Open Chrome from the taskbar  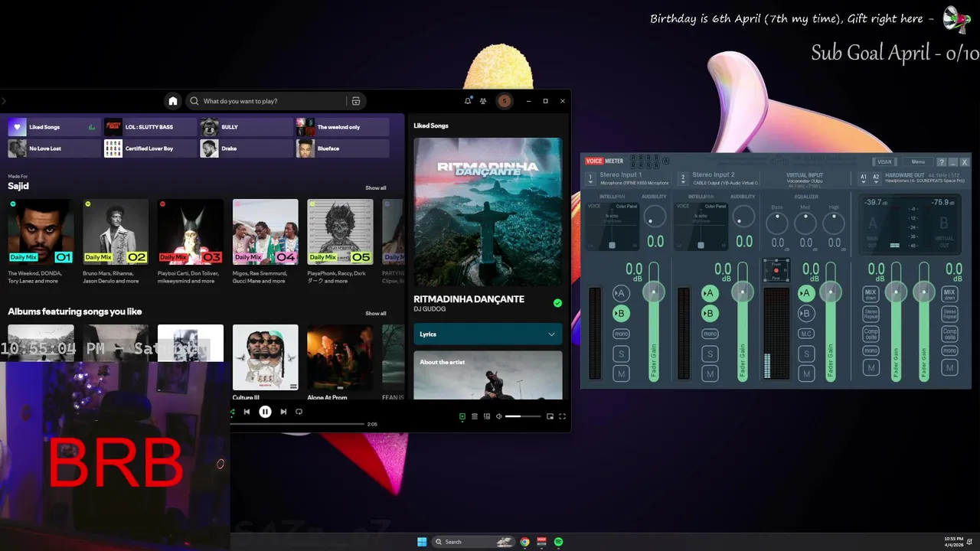coord(524,542)
